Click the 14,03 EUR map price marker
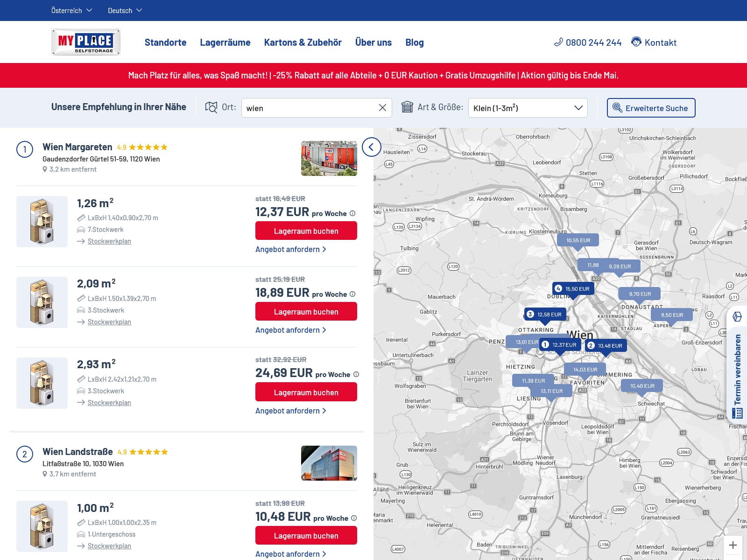This screenshot has width=747, height=560. tap(585, 370)
